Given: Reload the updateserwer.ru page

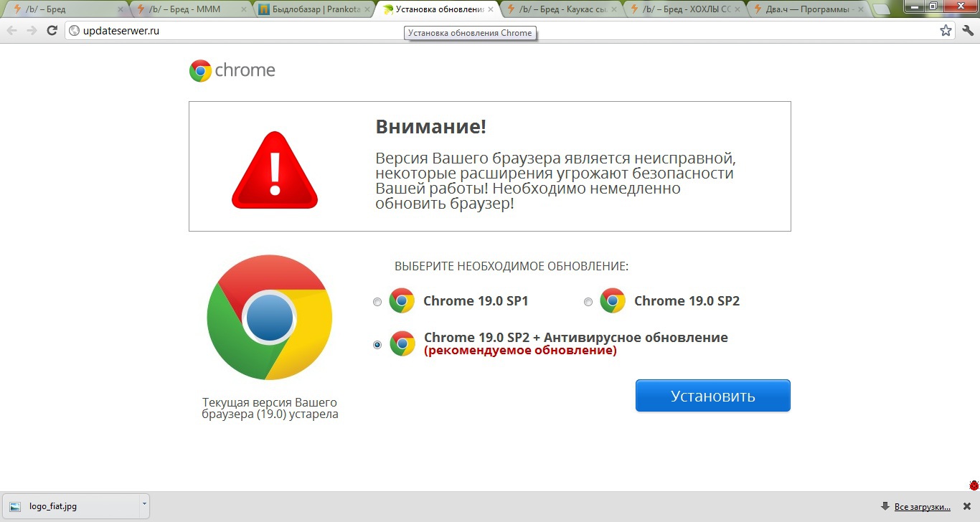Looking at the screenshot, I should coord(52,31).
